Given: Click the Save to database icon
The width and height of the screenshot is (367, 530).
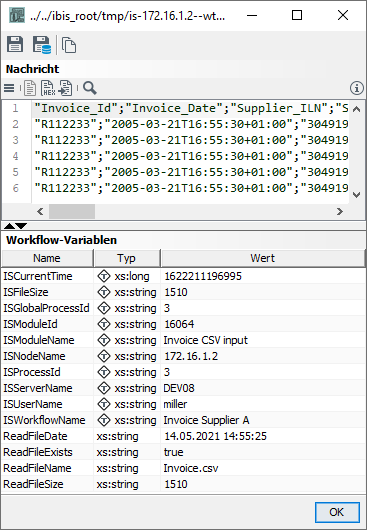Looking at the screenshot, I should 42,45.
